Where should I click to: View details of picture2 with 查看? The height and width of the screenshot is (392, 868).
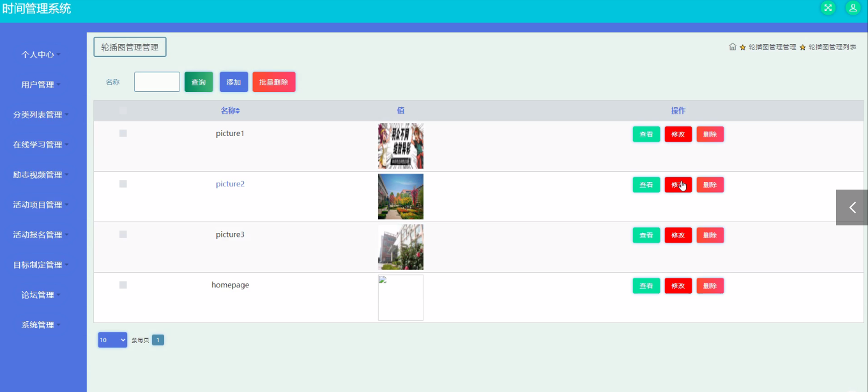[x=646, y=185]
